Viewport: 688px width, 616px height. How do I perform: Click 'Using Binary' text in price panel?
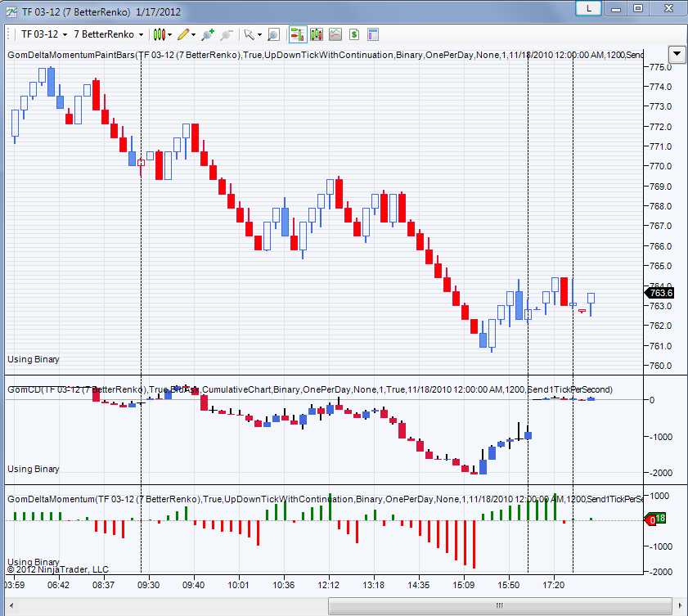tap(34, 359)
